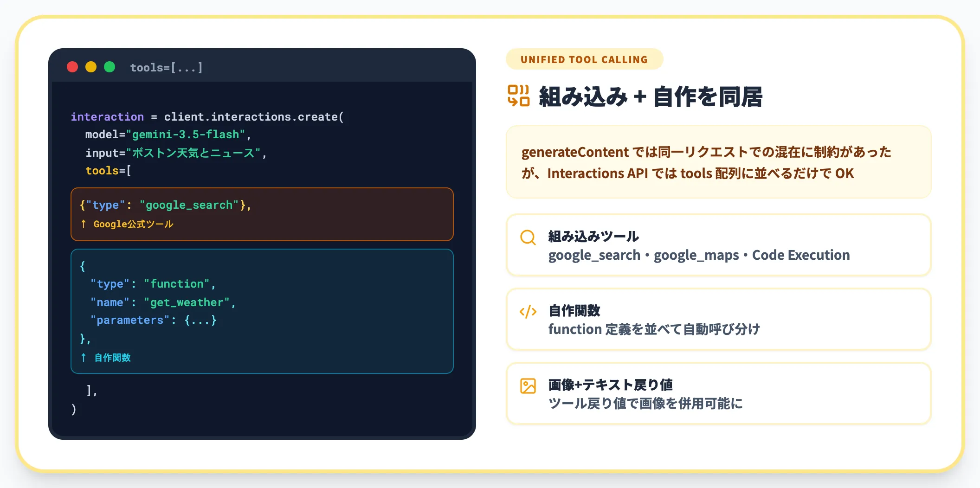Viewport: 980px width, 488px height.
Task: Click the green window dot
Action: (110, 67)
